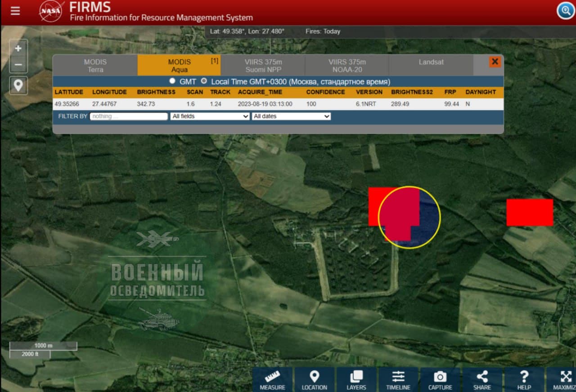
Task: Switch to the VIIRS 375m Suomi NPP tab
Action: point(263,66)
